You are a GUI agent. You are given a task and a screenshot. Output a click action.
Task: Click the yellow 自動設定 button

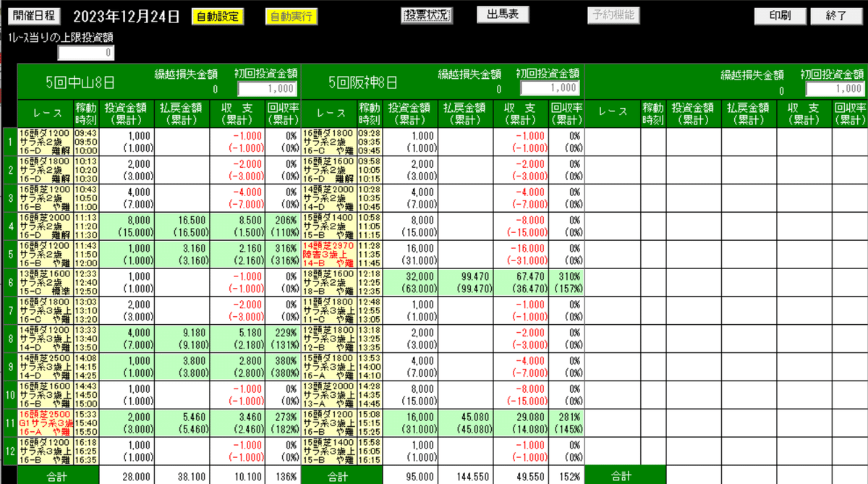[218, 16]
